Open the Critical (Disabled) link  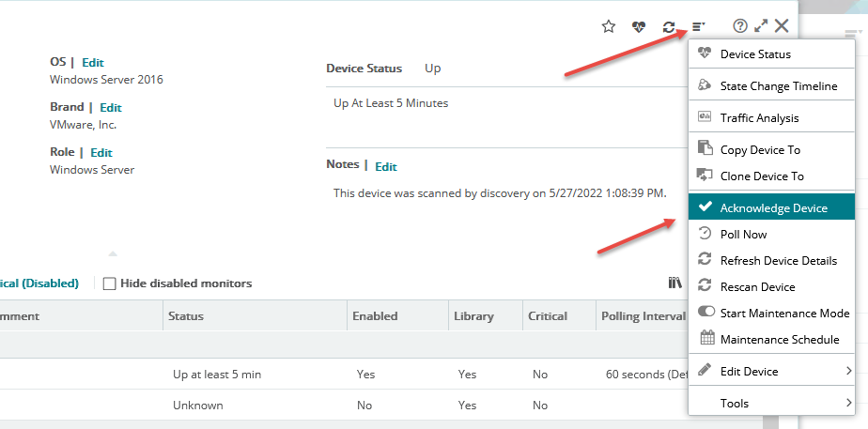[x=39, y=283]
